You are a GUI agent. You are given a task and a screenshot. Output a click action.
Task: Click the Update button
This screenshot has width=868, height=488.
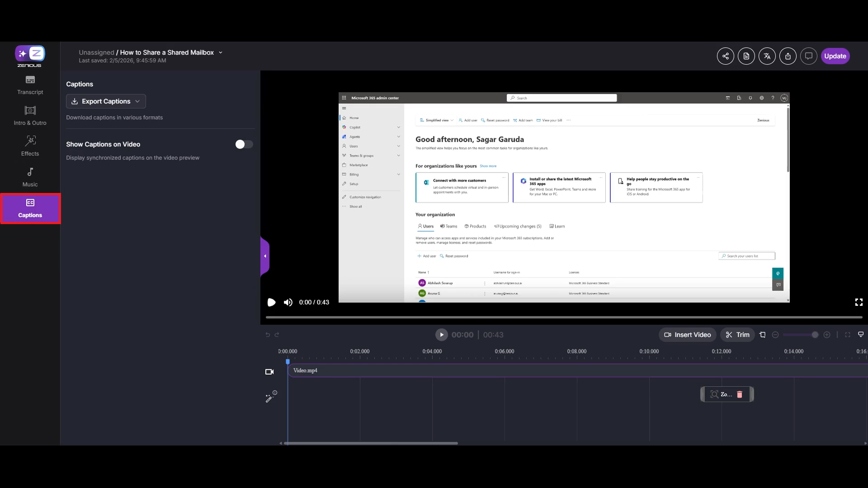point(835,56)
